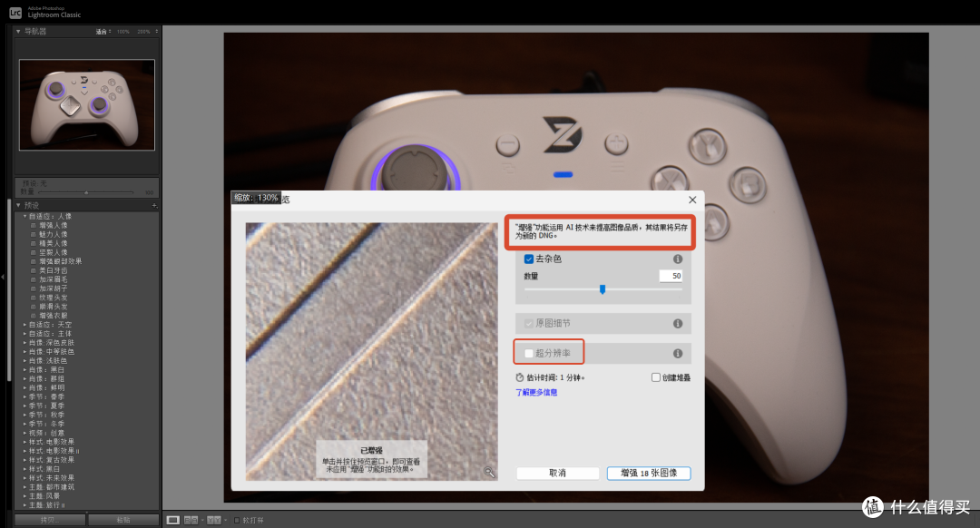The width and height of the screenshot is (980, 528).
Task: Enable the 超分辨率 checkbox
Action: pos(529,353)
